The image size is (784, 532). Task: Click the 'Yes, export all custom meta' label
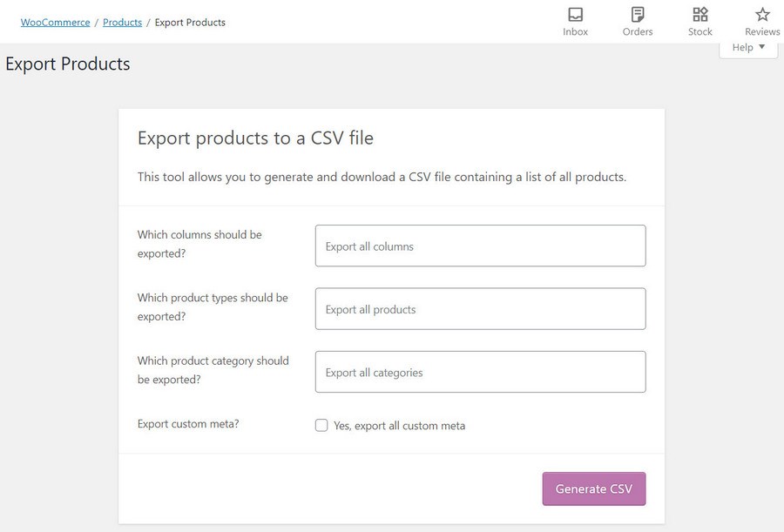[x=399, y=426]
